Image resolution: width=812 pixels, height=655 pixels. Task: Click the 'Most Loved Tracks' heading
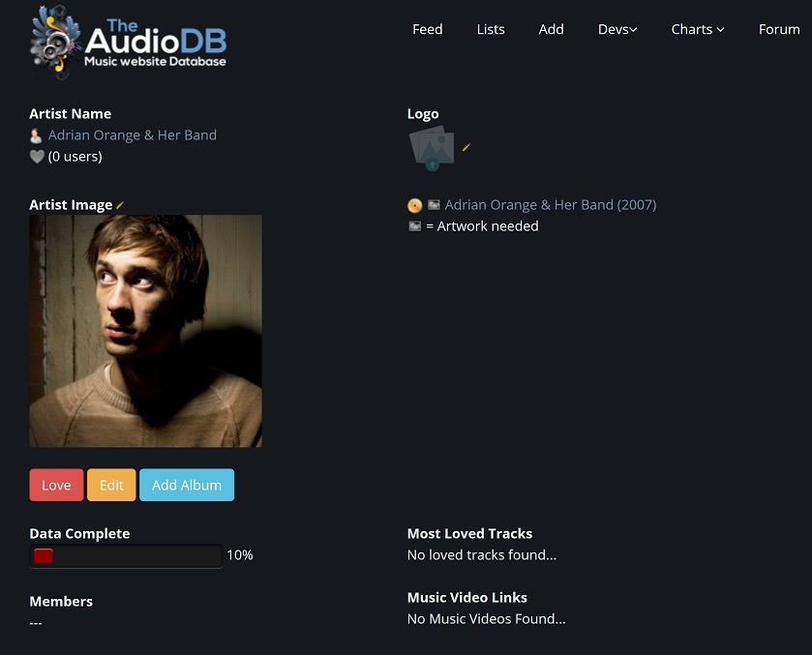coord(469,534)
